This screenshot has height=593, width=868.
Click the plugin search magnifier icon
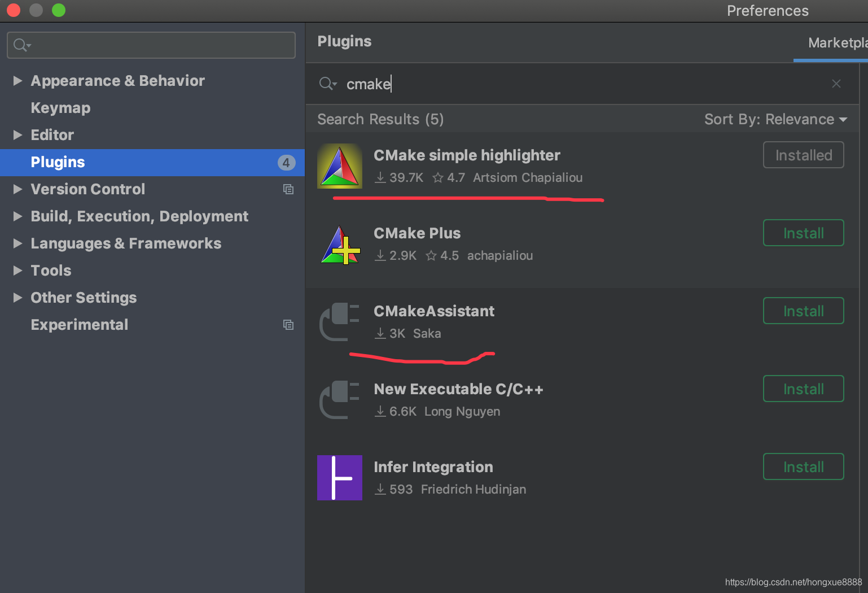pyautogui.click(x=328, y=84)
